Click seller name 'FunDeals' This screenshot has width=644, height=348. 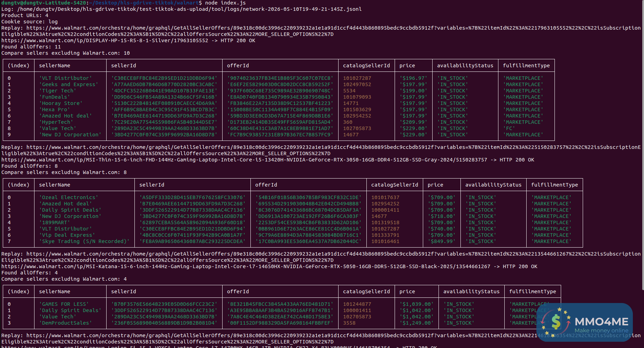55,97
